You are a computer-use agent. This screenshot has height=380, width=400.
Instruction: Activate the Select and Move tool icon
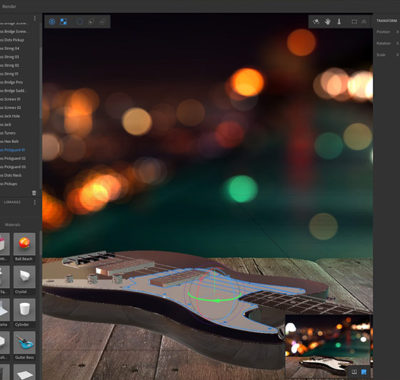click(52, 22)
